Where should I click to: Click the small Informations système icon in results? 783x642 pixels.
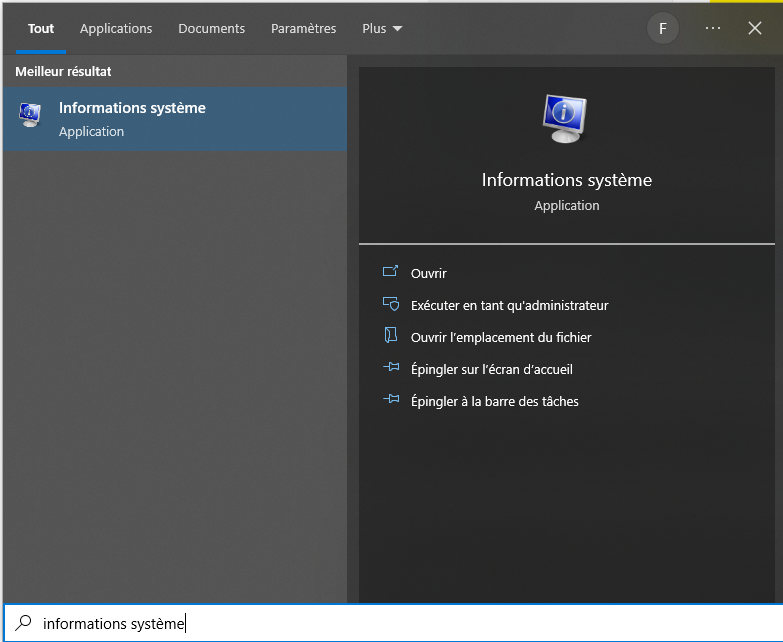[30, 116]
